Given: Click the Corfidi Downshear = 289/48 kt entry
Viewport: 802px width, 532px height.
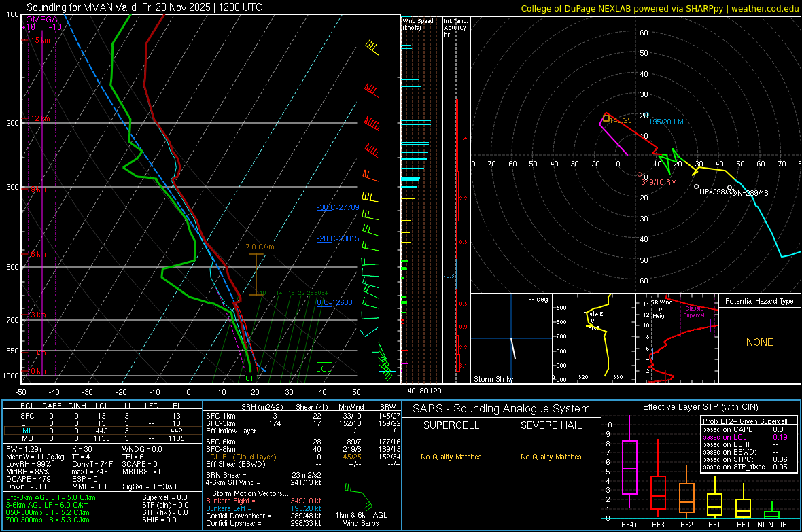Looking at the screenshot, I should click(264, 516).
